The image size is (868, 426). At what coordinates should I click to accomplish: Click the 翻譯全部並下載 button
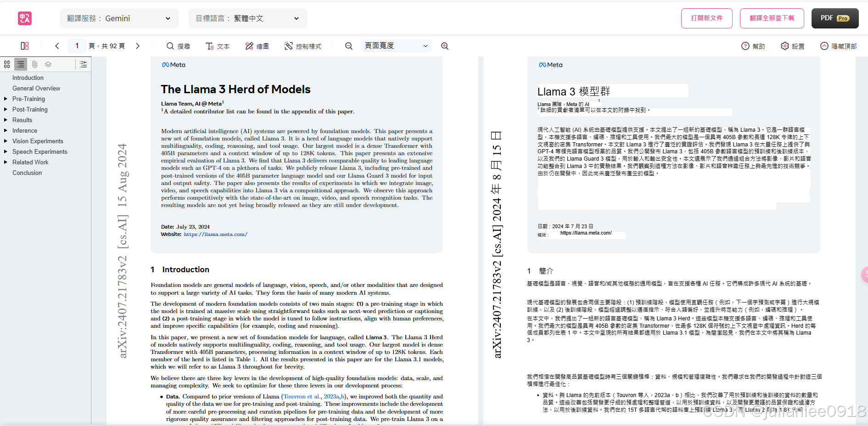coord(772,18)
